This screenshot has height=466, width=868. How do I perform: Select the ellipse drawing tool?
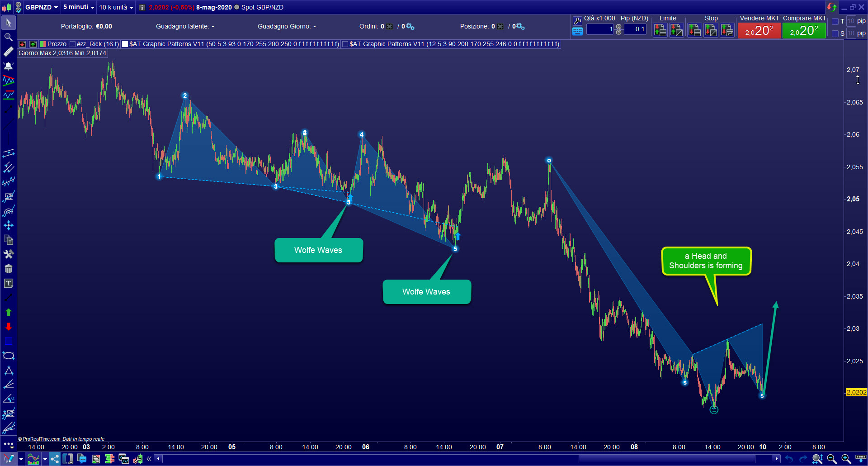click(8, 356)
